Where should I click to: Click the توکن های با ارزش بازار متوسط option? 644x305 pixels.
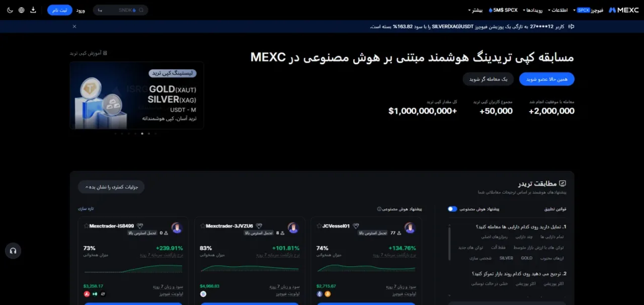tap(539, 248)
